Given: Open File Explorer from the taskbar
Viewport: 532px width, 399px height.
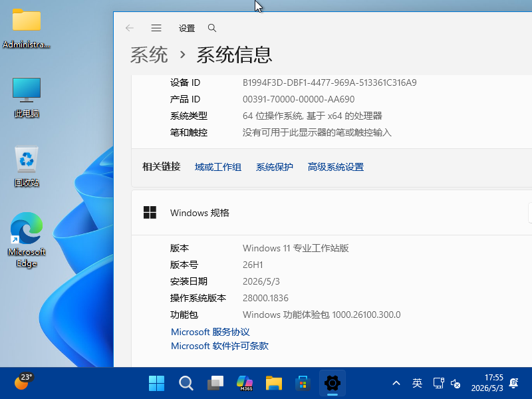Looking at the screenshot, I should (x=274, y=383).
